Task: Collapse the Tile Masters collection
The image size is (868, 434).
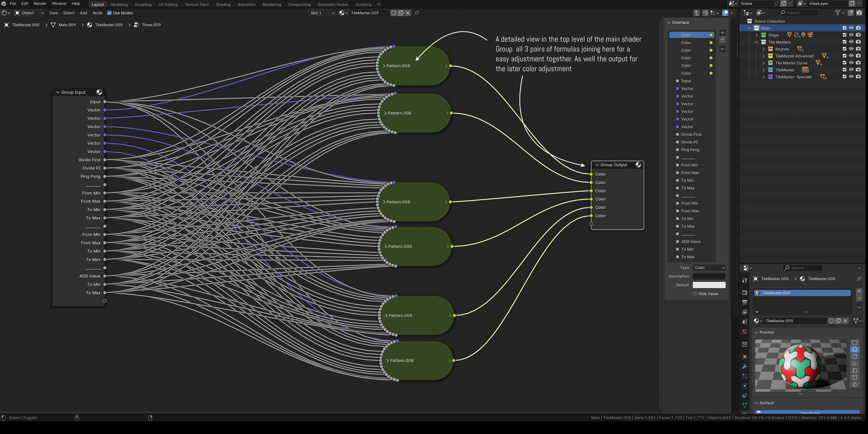Action: 757,42
